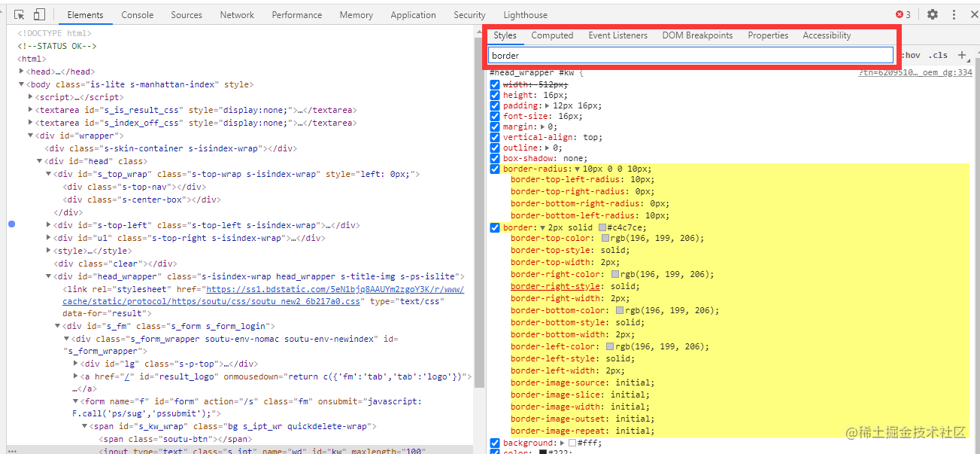
Task: Open the Performance tab
Action: coord(297,14)
